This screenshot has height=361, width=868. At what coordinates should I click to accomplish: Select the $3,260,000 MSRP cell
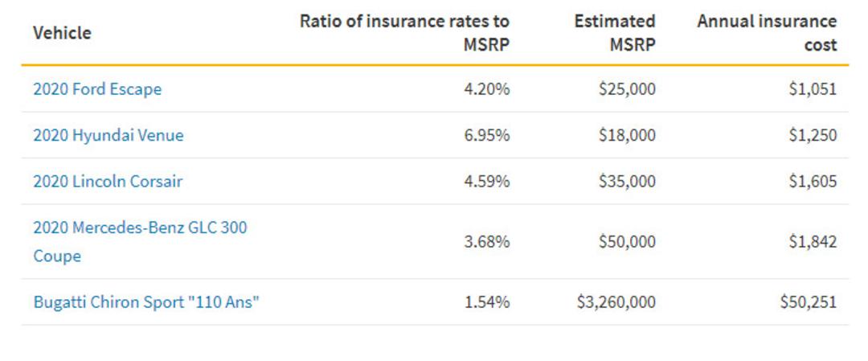pos(616,302)
